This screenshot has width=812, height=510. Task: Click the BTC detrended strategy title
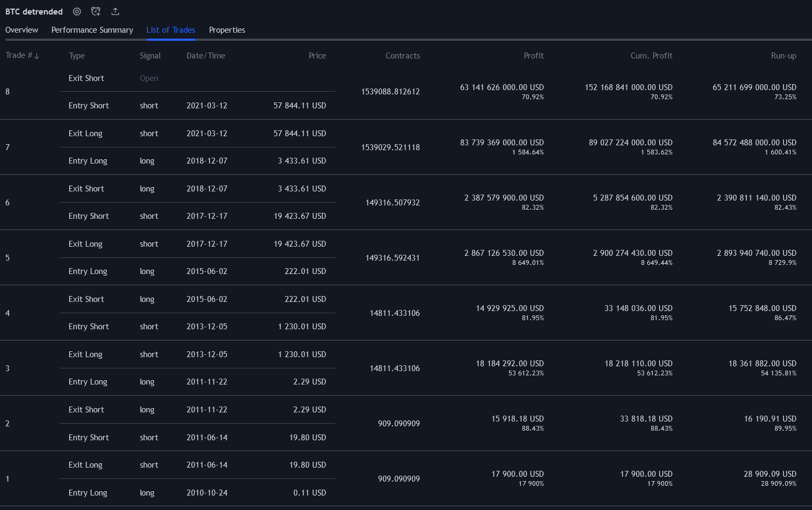[x=34, y=11]
